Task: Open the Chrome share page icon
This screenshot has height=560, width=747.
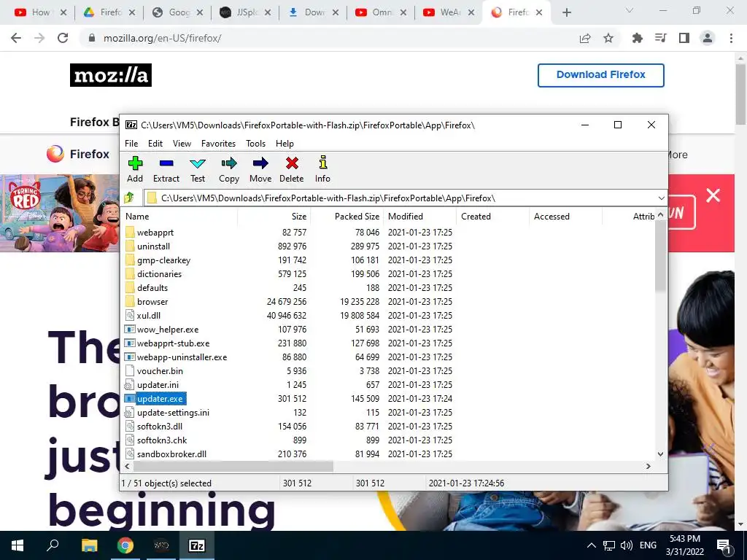Action: [585, 38]
